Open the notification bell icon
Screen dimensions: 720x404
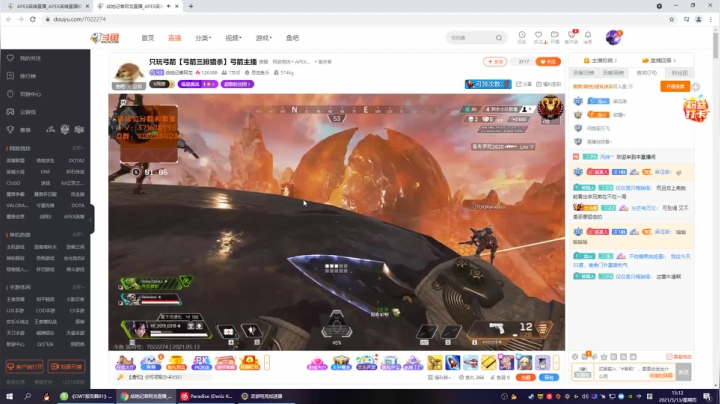click(588, 37)
